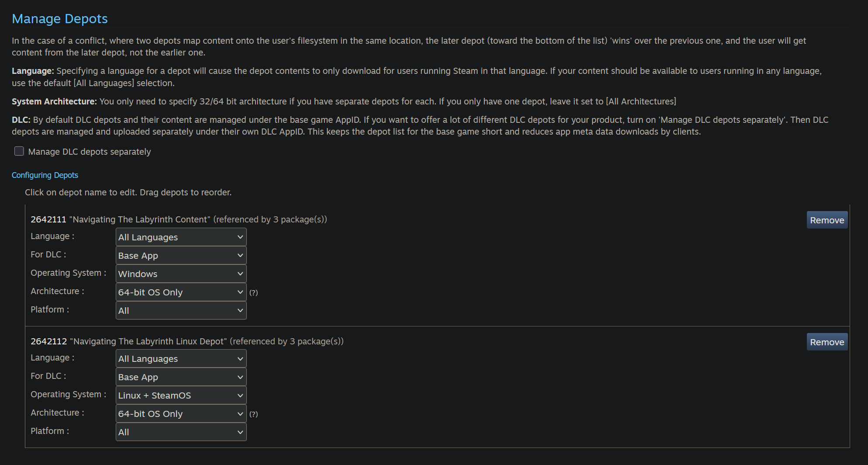The image size is (868, 465).
Task: Open For DLC dropdown for depot 2642111
Action: (x=181, y=256)
